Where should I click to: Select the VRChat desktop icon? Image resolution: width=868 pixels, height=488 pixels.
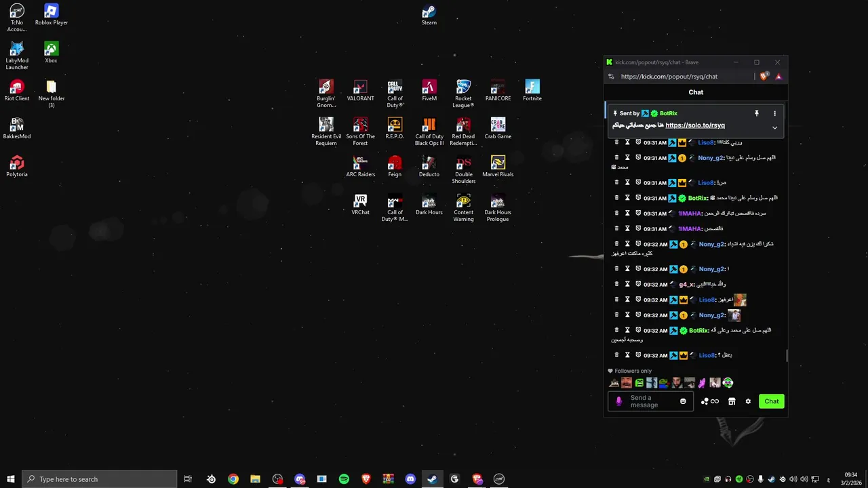[361, 205]
